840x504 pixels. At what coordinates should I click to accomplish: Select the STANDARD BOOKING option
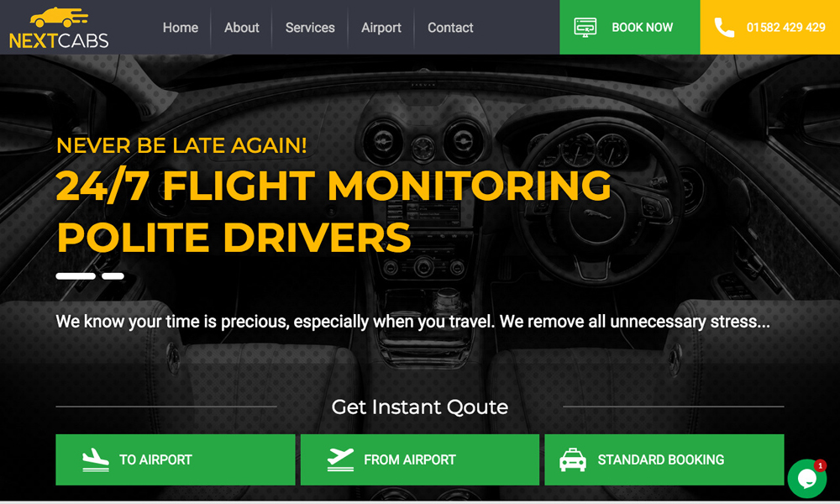pyautogui.click(x=664, y=459)
